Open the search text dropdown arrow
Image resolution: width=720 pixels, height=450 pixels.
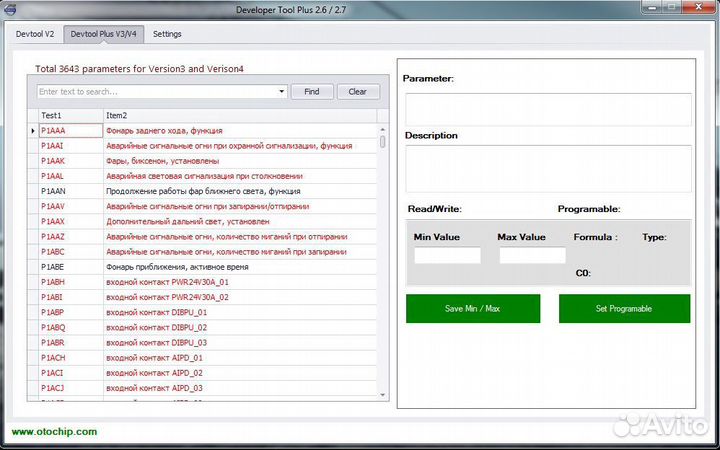click(x=282, y=92)
